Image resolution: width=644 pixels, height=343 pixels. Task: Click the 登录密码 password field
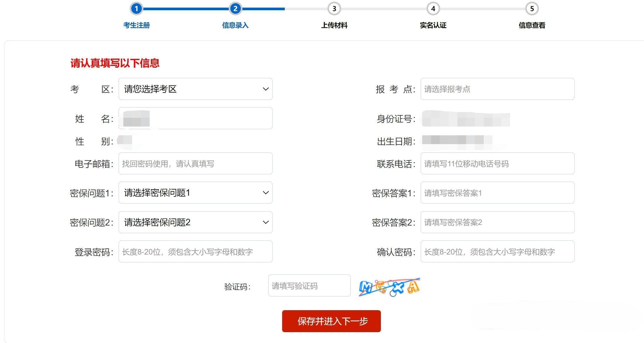[x=195, y=251]
